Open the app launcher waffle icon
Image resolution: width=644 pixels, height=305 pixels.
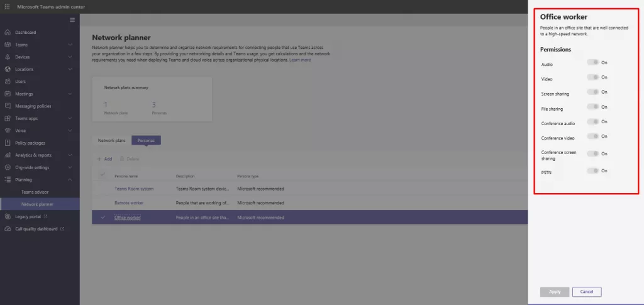[x=8, y=6]
